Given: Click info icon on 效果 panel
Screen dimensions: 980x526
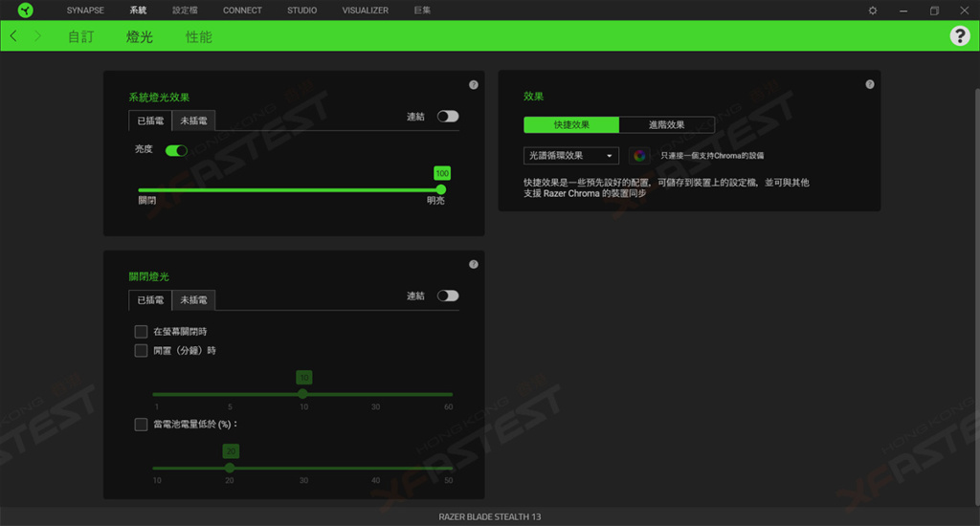Looking at the screenshot, I should pyautogui.click(x=869, y=84).
